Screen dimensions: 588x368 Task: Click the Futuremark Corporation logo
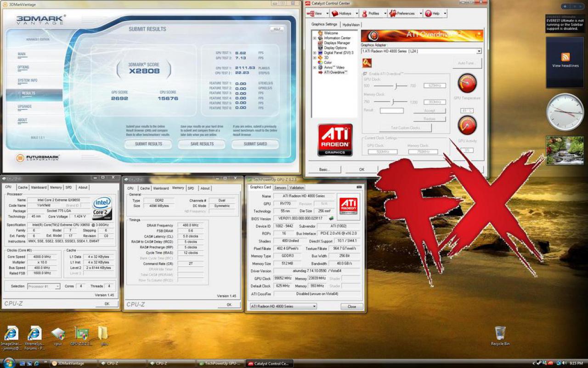(x=38, y=158)
